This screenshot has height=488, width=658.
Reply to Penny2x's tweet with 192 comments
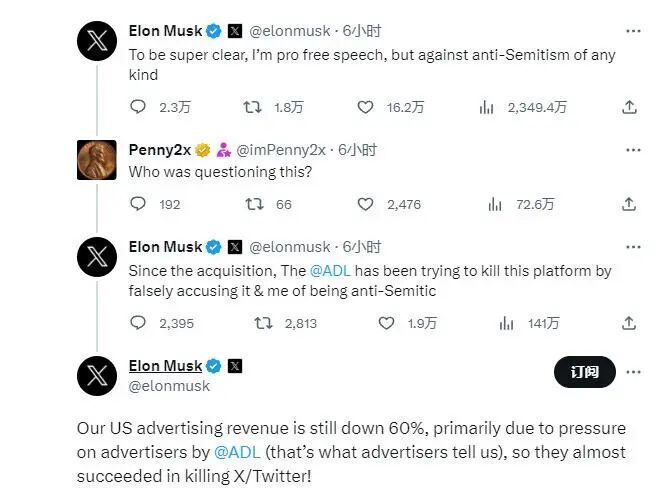tap(138, 204)
